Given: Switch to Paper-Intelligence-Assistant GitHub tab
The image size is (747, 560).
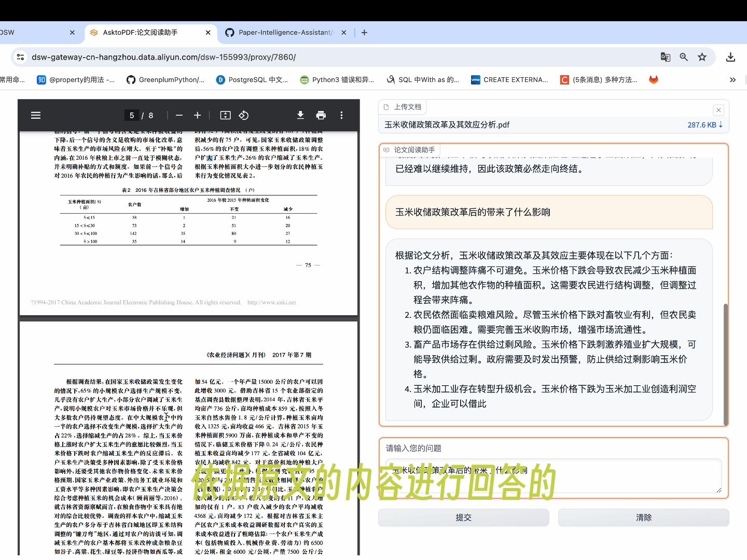Looking at the screenshot, I should click(286, 32).
